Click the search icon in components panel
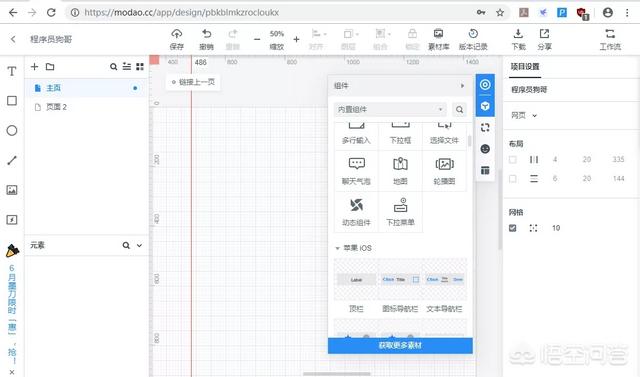This screenshot has height=377, width=640. tap(459, 109)
